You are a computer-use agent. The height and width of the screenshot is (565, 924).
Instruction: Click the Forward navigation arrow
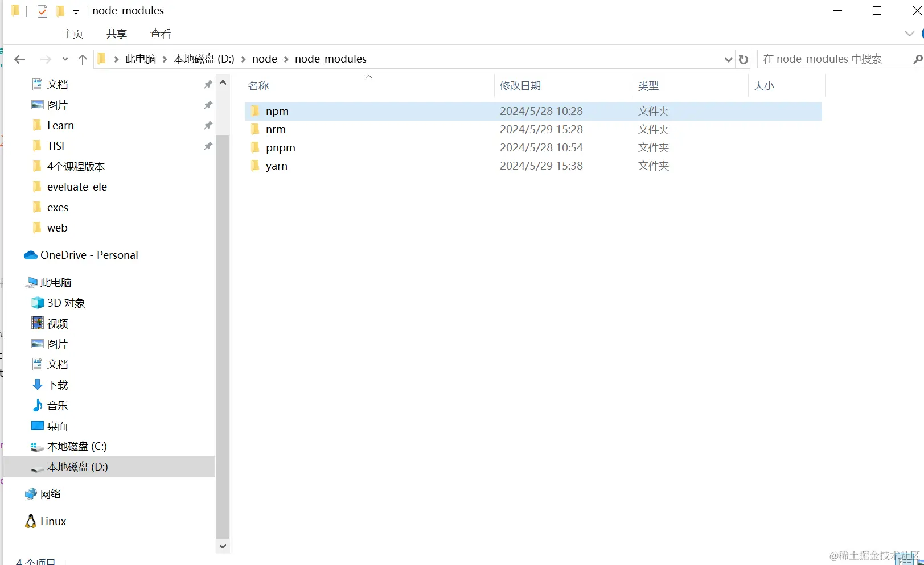(46, 59)
